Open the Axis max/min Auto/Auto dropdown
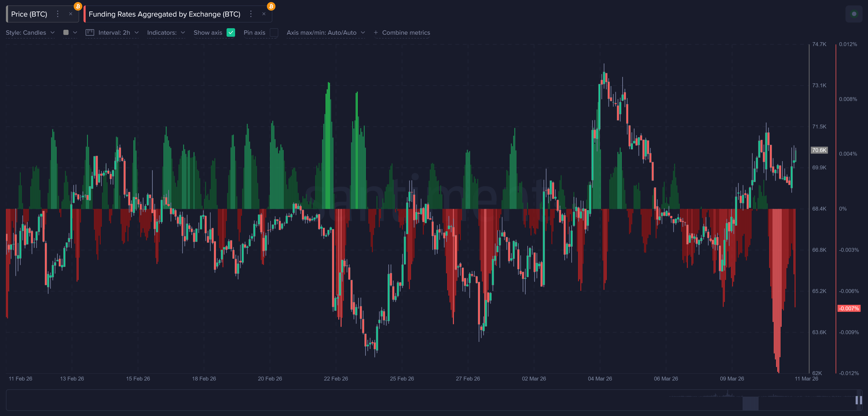Image resolution: width=868 pixels, height=416 pixels. click(x=325, y=32)
